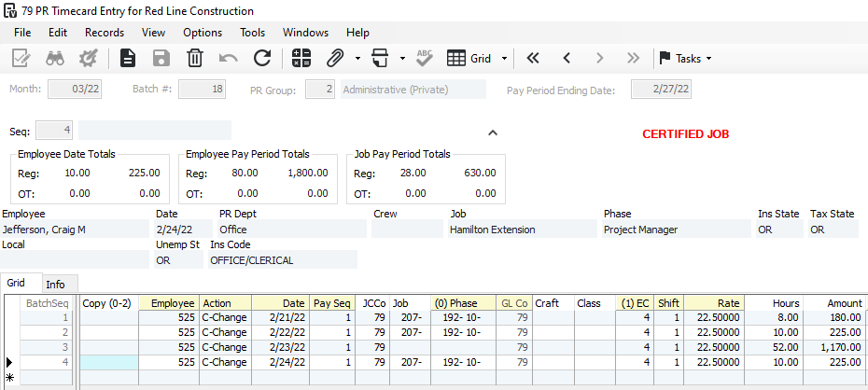The image size is (868, 390).
Task: Click the Action column header
Action: (x=225, y=303)
